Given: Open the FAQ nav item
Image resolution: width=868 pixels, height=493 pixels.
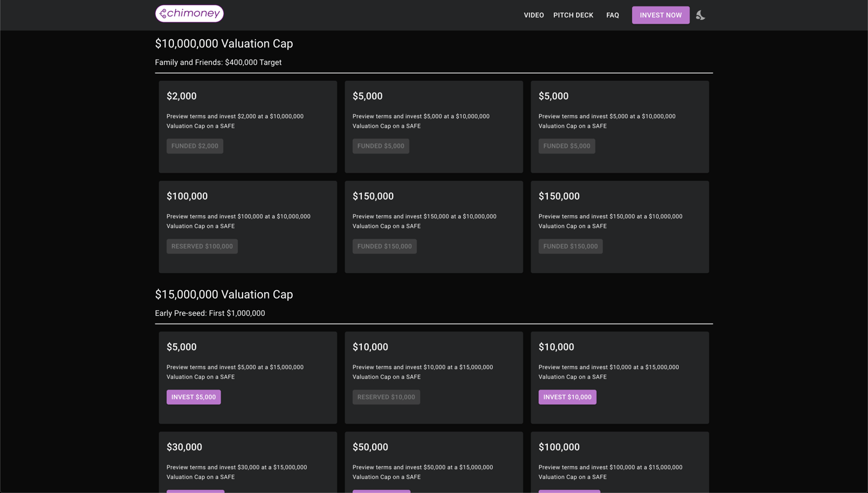Looking at the screenshot, I should (x=613, y=15).
